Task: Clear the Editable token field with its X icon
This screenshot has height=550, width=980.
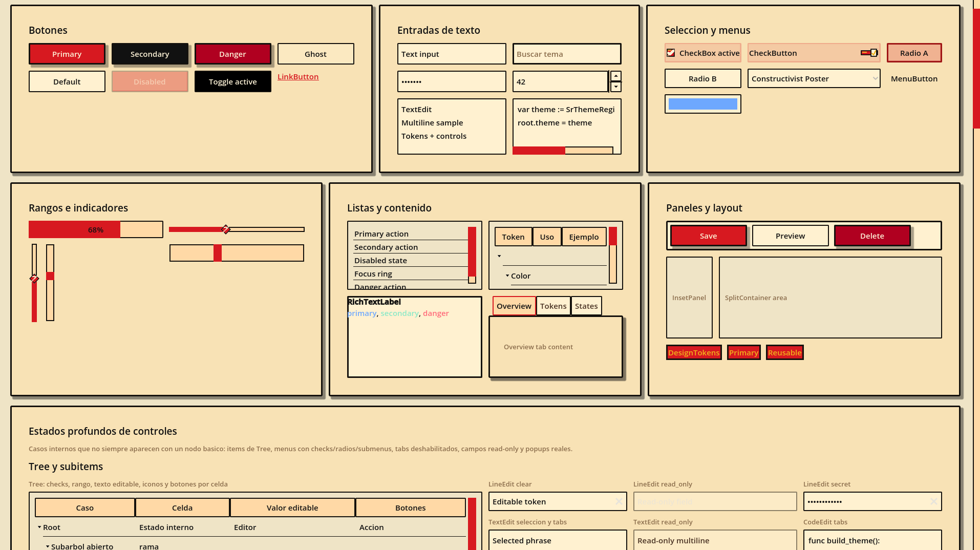Action: (x=619, y=501)
